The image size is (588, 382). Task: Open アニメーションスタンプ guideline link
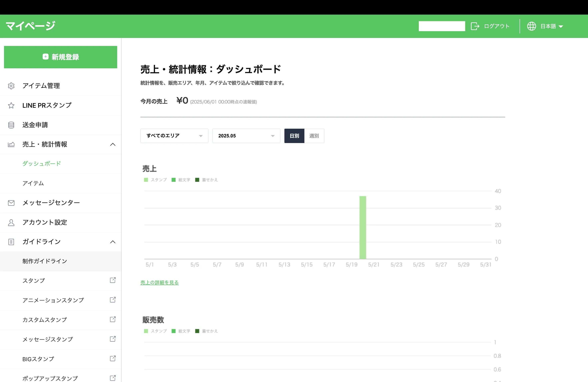click(61, 300)
